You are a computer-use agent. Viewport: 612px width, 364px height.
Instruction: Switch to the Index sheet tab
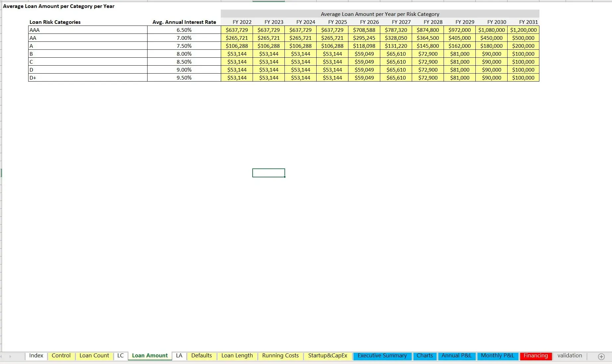pos(36,356)
